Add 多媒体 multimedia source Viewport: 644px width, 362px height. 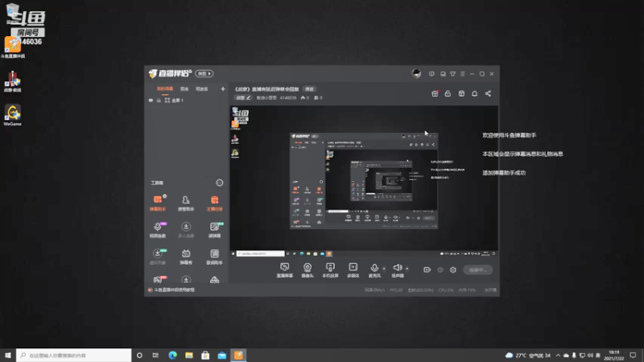click(353, 270)
